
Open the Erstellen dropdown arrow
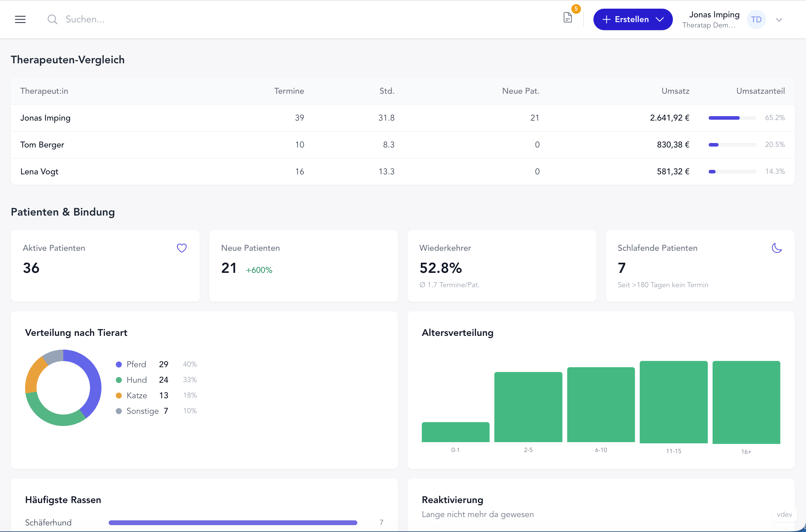659,19
